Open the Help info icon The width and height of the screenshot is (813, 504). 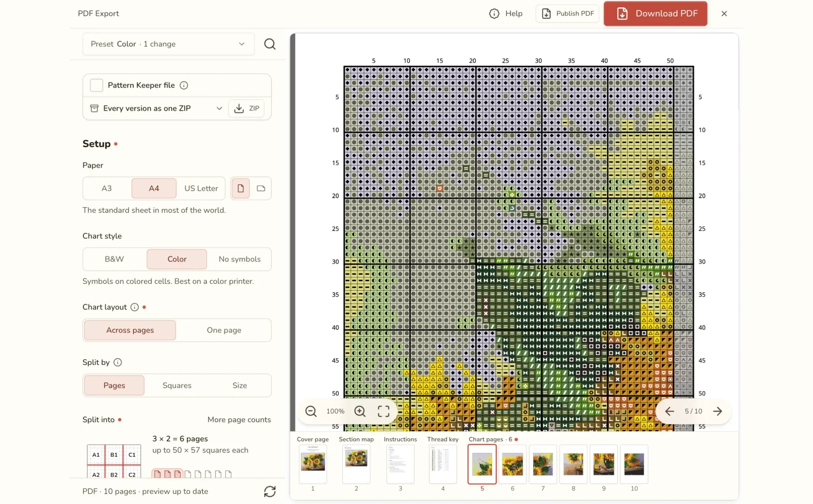point(494,13)
